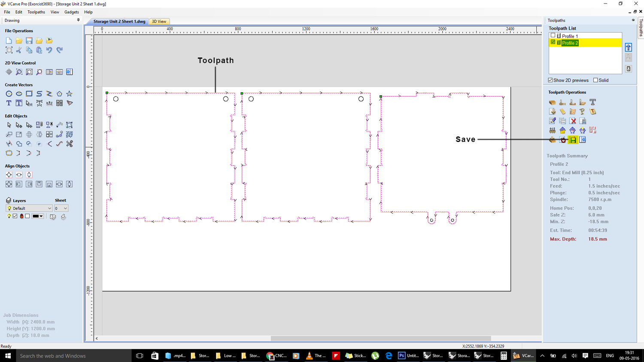Open the Sheet number dropdown
The height and width of the screenshot is (362, 644).
point(61,208)
